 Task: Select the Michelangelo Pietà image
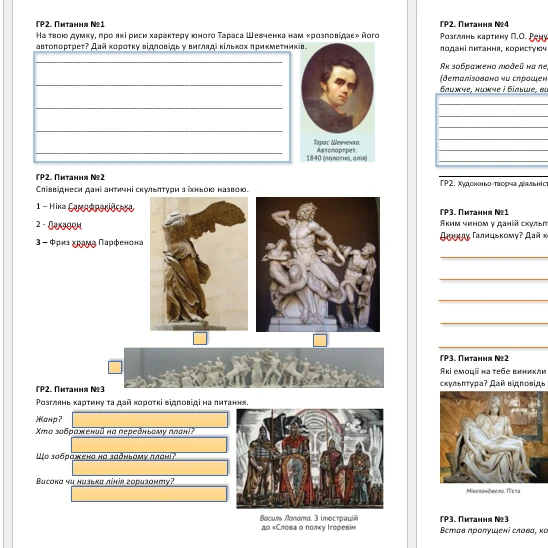(494, 437)
